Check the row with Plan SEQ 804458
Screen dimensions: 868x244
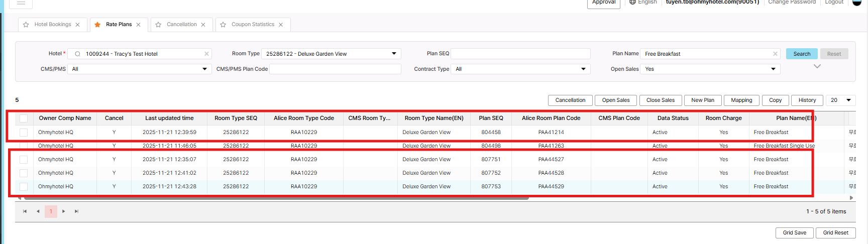(x=24, y=133)
